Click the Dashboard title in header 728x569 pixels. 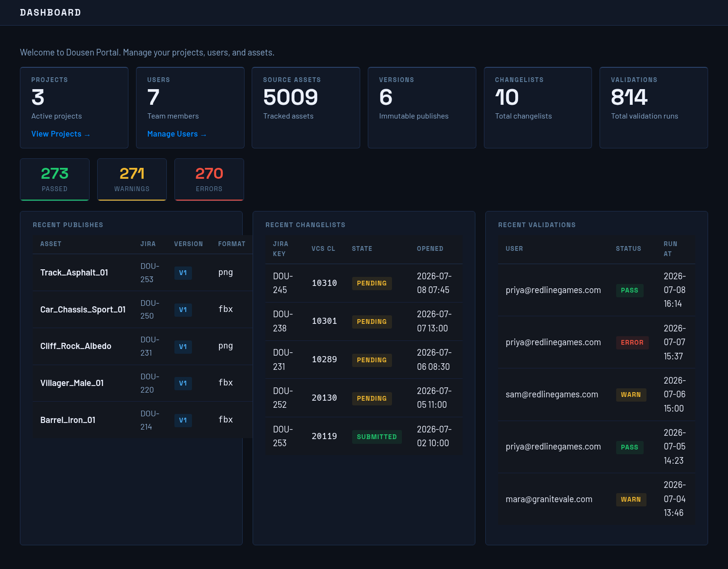[50, 13]
